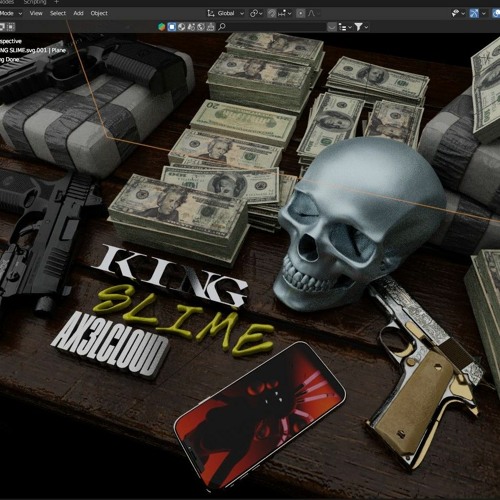Viewport: 500px width, 500px height.
Task: Open the snapping options dropdown
Action: click(x=284, y=13)
